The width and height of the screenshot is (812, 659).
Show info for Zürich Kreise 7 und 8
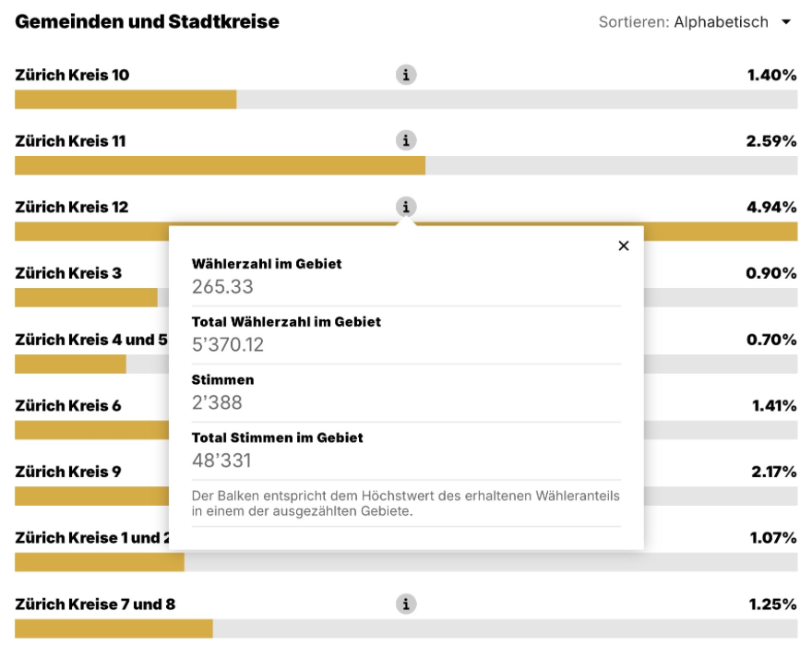pyautogui.click(x=406, y=605)
